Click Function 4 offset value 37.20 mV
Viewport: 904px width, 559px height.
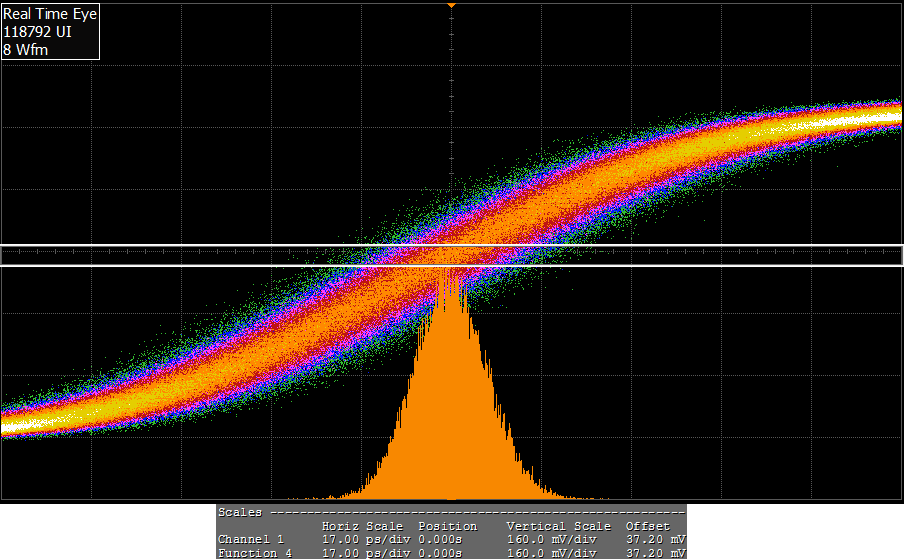pos(654,553)
